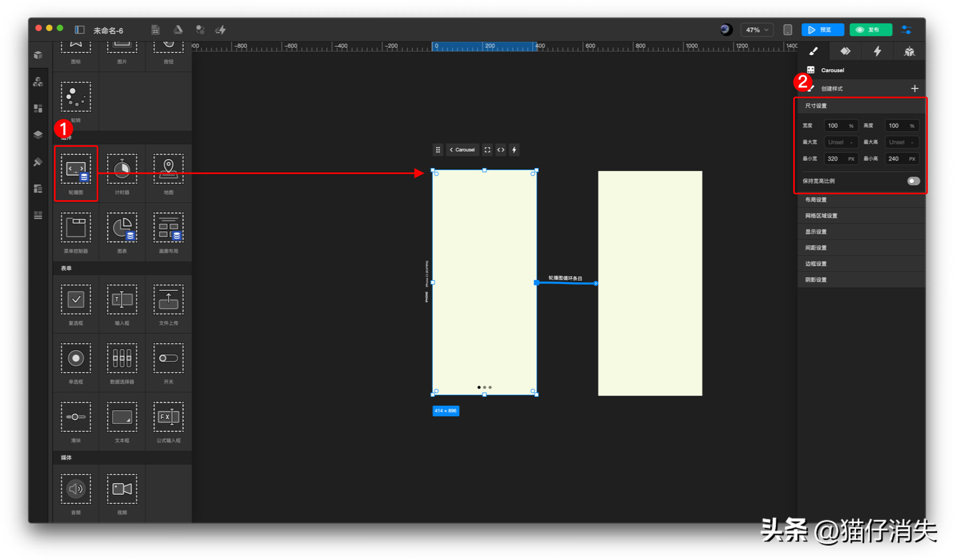Click the lightning icon on Carousel toolbar

pos(514,150)
